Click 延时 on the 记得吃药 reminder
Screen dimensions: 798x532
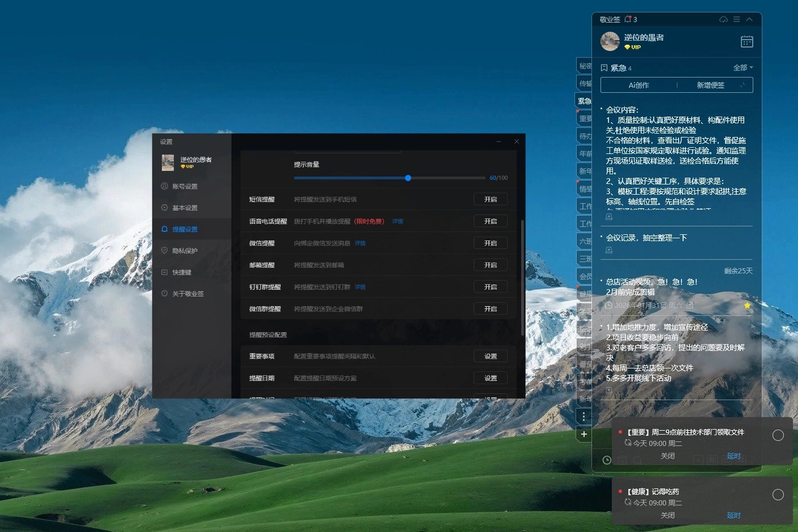[733, 515]
